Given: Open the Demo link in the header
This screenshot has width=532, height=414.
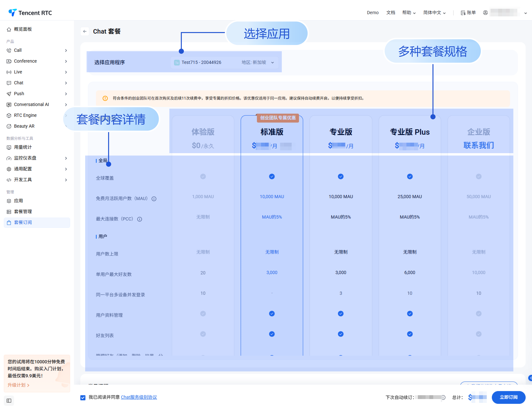Looking at the screenshot, I should click(373, 12).
